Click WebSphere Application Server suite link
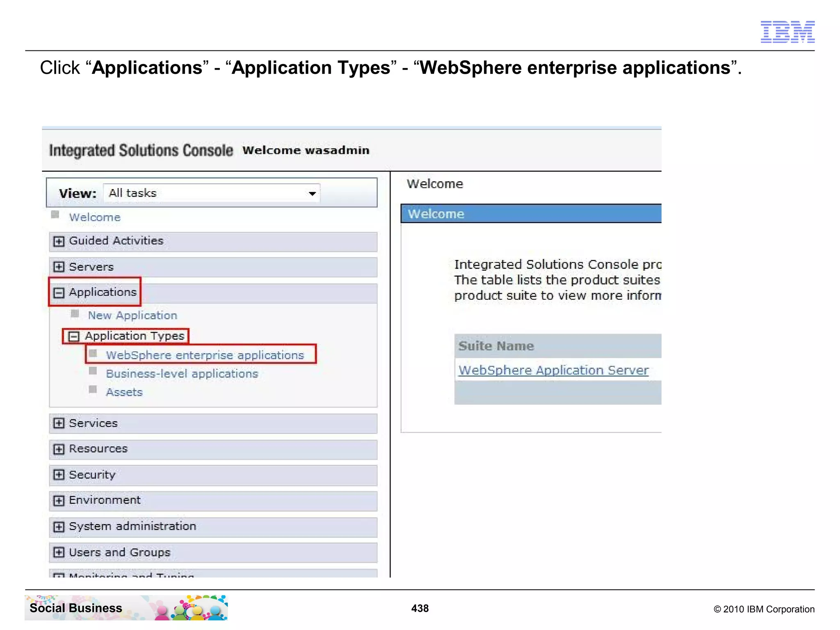The height and width of the screenshot is (630, 840). pos(554,370)
